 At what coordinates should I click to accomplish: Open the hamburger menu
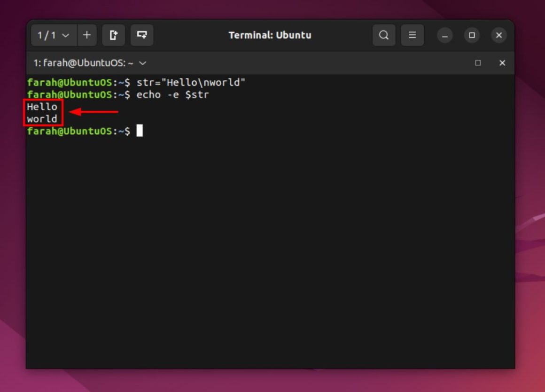point(412,35)
